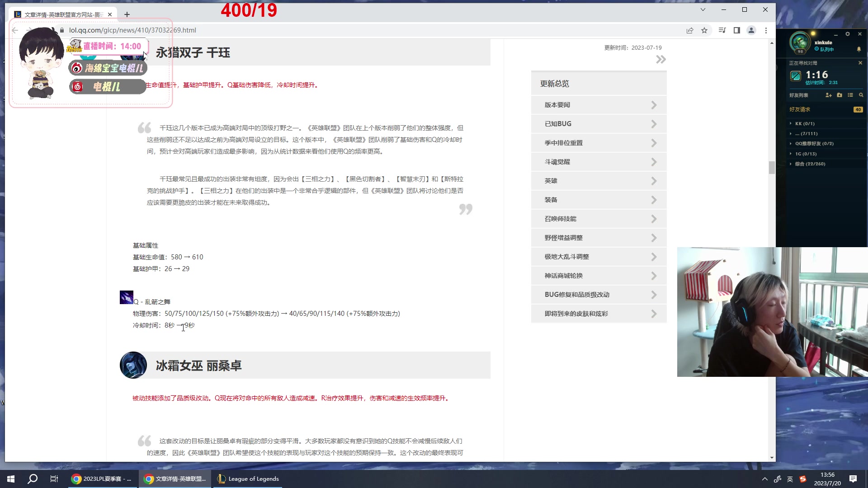This screenshot has width=868, height=488.
Task: Collapse sidebar with double-chevron icon
Action: [660, 60]
